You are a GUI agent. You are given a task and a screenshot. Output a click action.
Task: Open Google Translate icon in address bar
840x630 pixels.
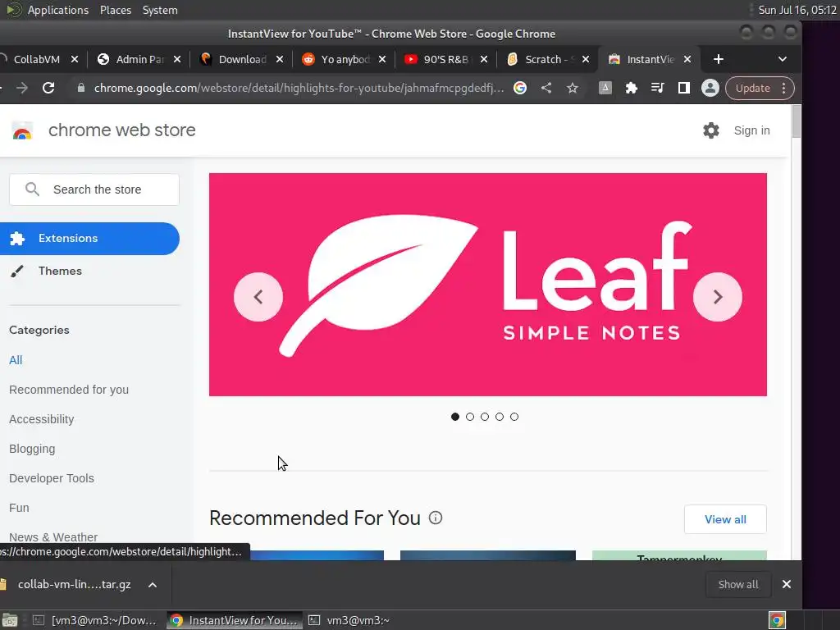(519, 88)
